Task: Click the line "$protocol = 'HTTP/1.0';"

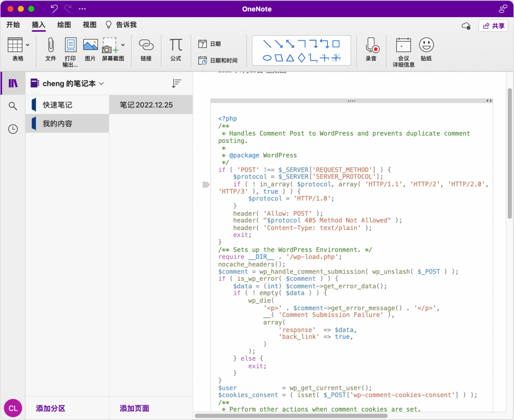Action: (291, 198)
